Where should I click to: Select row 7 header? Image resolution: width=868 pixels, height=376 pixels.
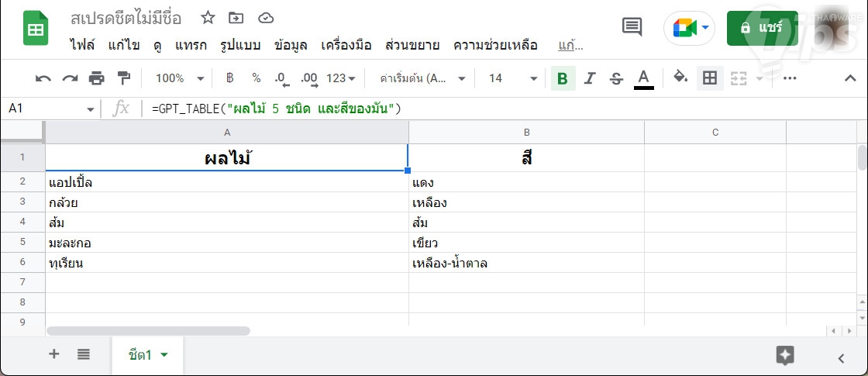pyautogui.click(x=22, y=282)
